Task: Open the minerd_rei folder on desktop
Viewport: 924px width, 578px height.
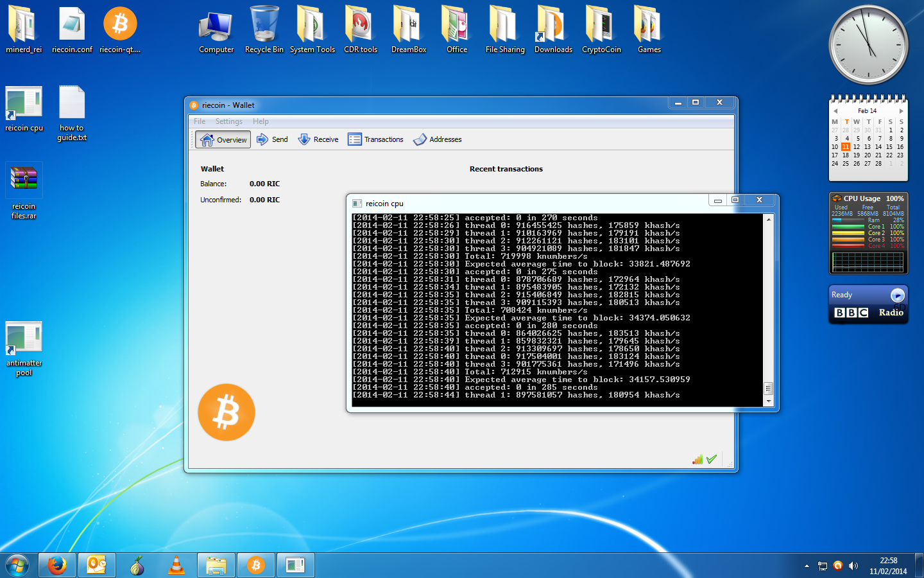Action: point(23,30)
